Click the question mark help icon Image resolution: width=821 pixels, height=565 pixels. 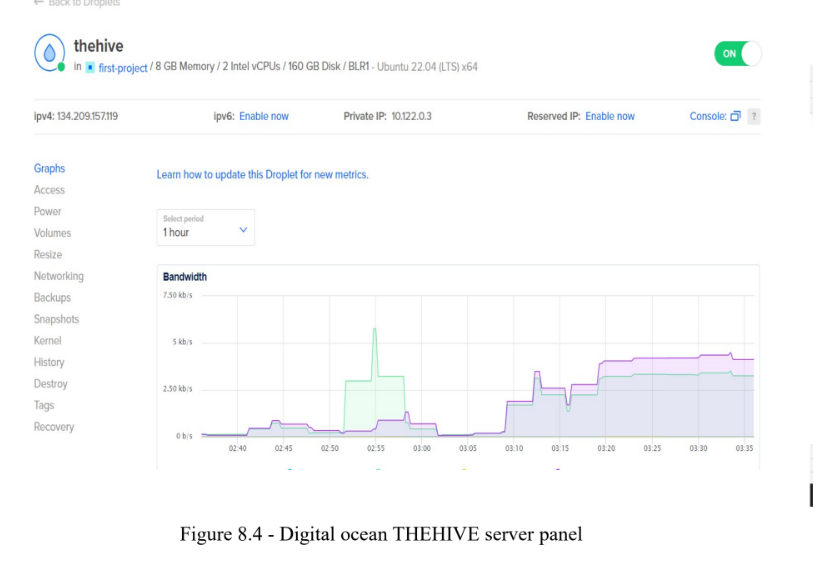click(x=754, y=116)
